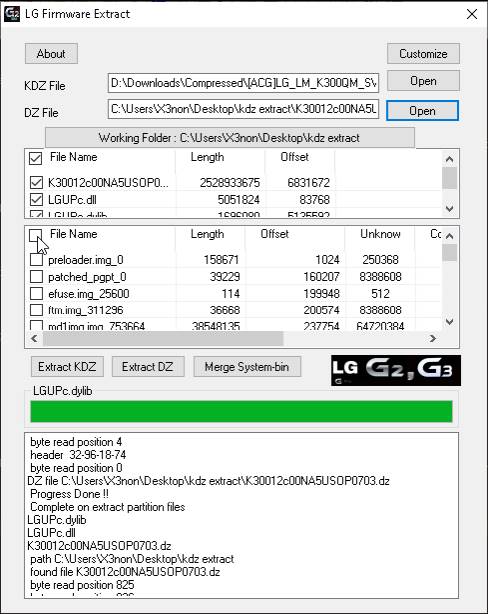Toggle select-all checkbox in DZ partition list header

click(x=36, y=235)
